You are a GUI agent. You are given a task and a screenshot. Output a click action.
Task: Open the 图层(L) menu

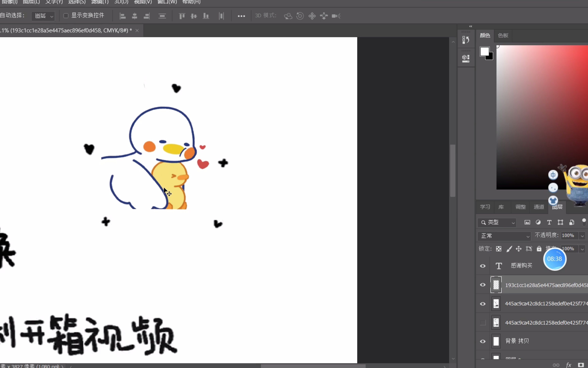[x=31, y=2]
